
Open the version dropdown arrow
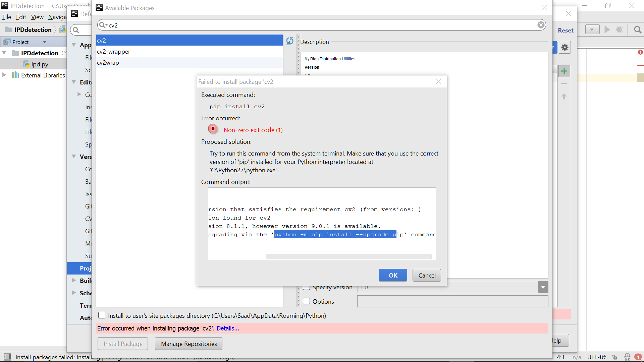(x=543, y=287)
